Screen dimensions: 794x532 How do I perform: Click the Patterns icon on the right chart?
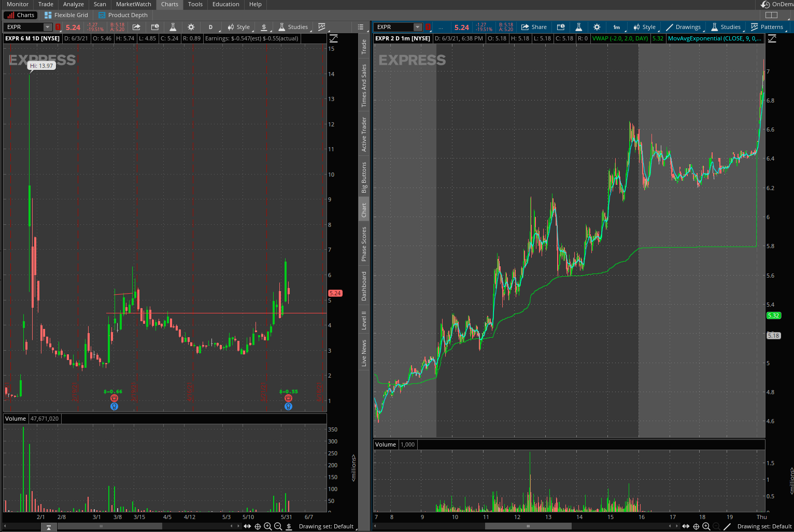(x=767, y=27)
